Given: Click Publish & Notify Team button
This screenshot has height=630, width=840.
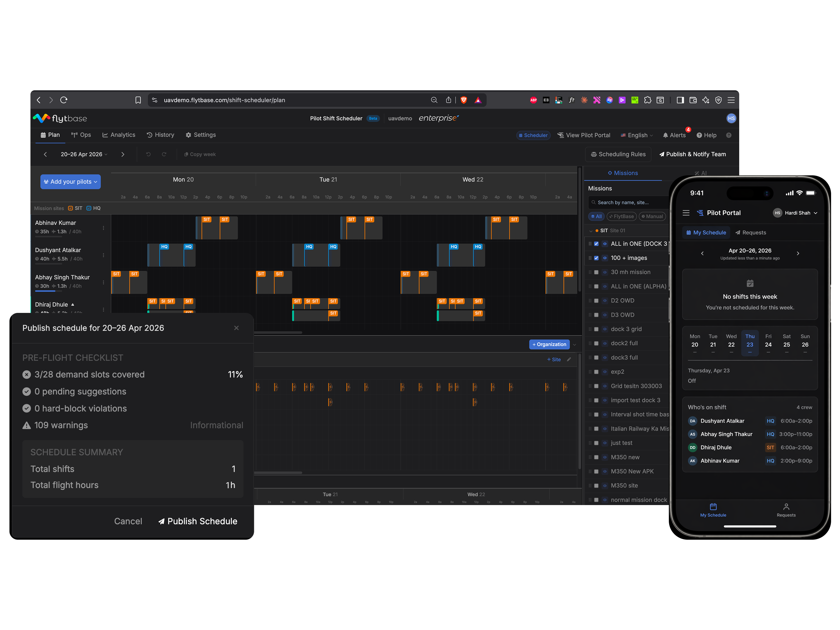Looking at the screenshot, I should (x=693, y=154).
